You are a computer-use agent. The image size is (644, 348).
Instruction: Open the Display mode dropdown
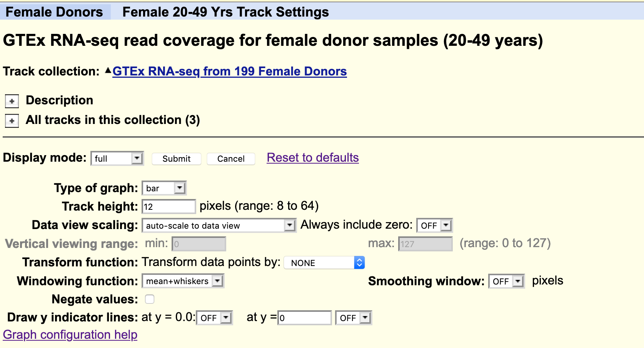point(117,159)
